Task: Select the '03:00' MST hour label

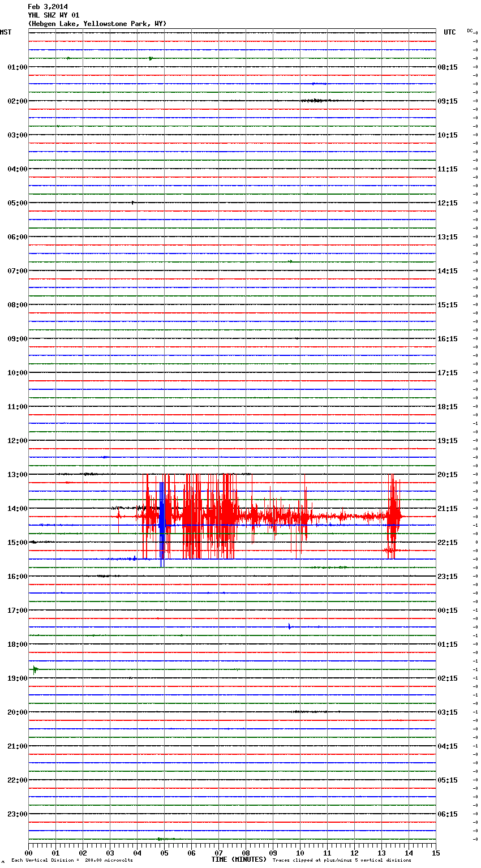Action: [x=18, y=135]
